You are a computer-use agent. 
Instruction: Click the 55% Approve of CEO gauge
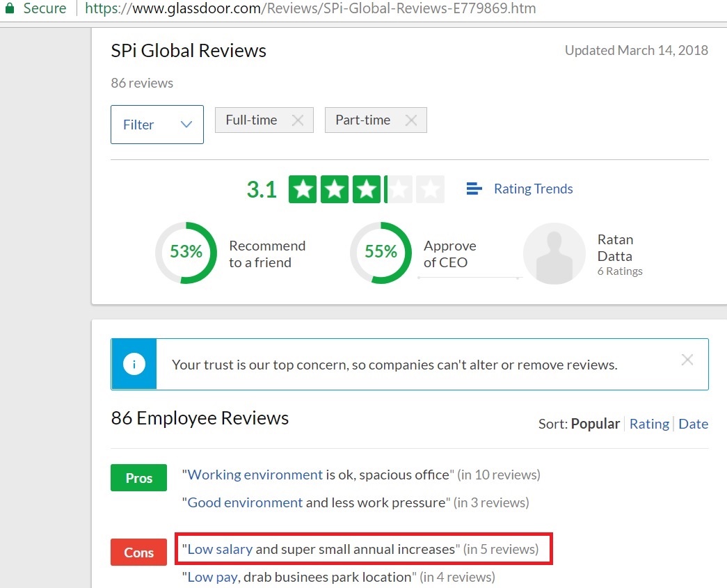point(381,253)
